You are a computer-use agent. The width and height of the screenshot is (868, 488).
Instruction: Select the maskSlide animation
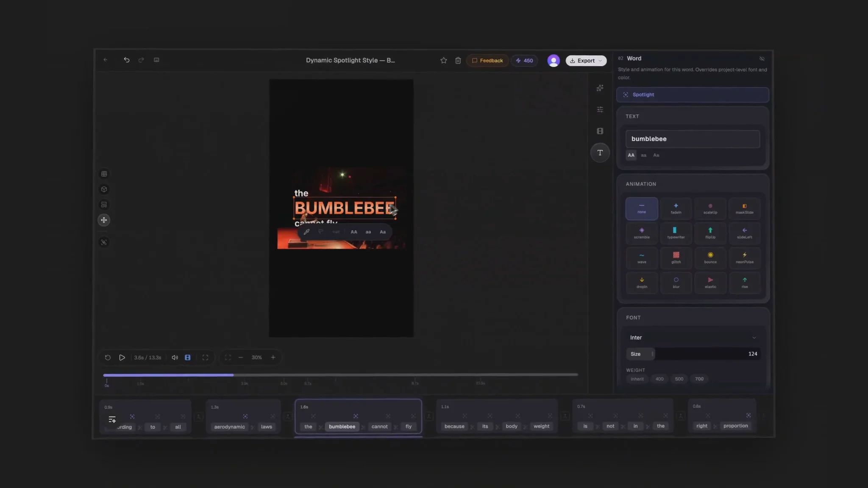click(x=745, y=208)
